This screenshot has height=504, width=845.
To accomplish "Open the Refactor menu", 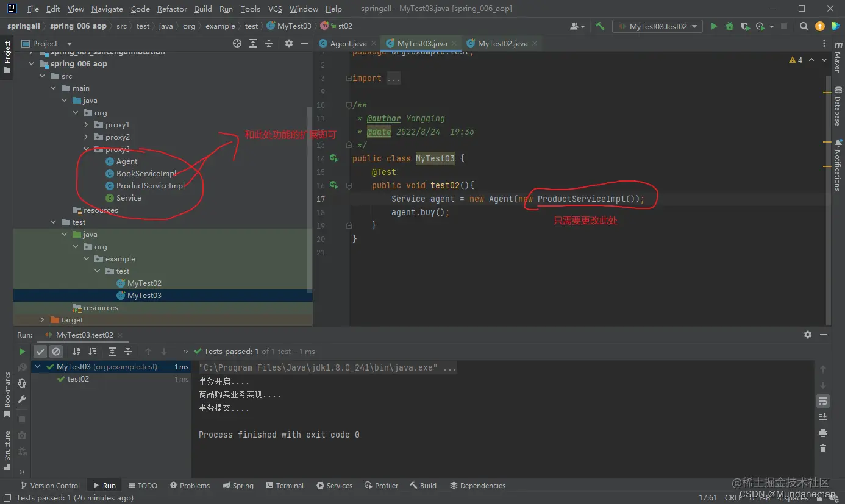I will (x=172, y=9).
